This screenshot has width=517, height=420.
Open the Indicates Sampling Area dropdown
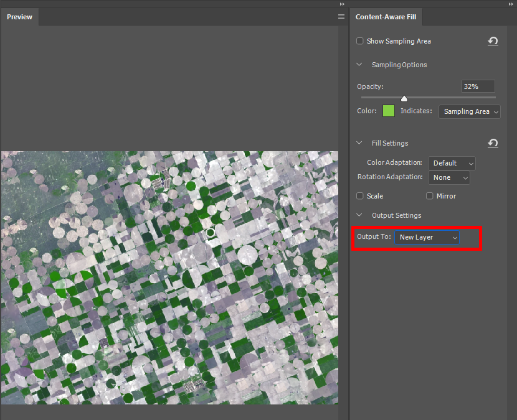point(470,111)
